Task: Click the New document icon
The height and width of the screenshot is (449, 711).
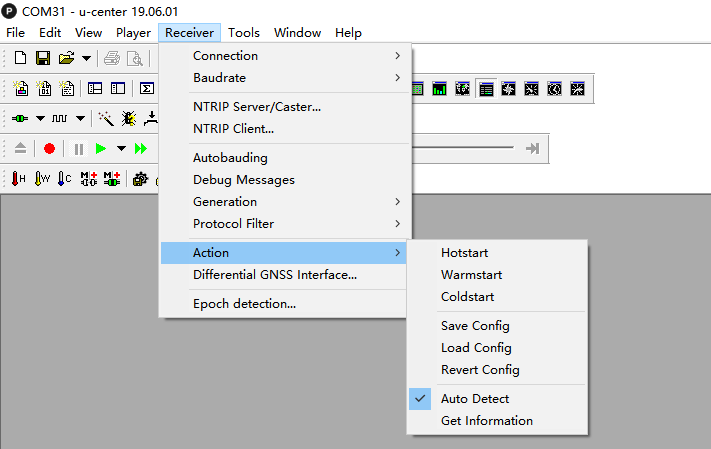Action: click(20, 58)
